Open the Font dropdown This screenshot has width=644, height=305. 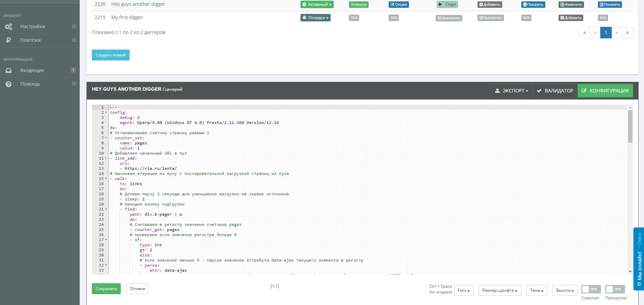point(464,290)
